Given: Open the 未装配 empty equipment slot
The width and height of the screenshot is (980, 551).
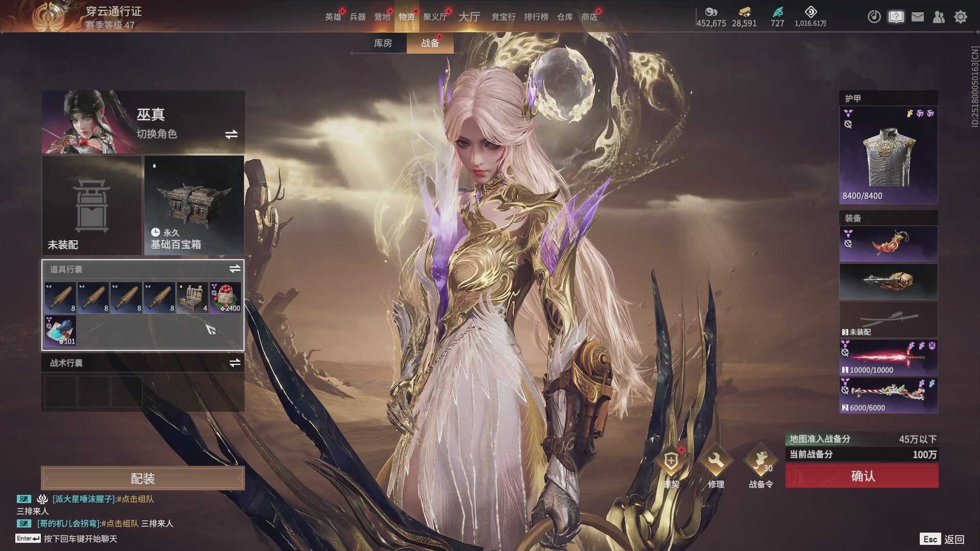Looking at the screenshot, I should pos(92,205).
